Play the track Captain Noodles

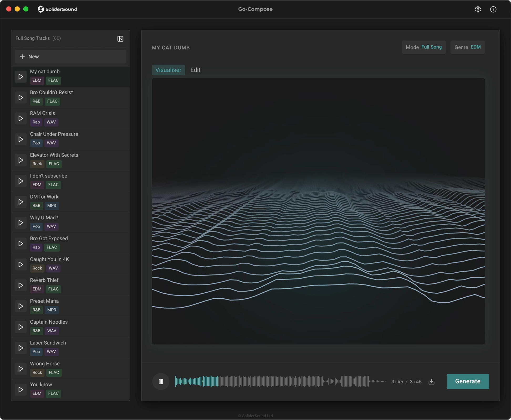[21, 327]
